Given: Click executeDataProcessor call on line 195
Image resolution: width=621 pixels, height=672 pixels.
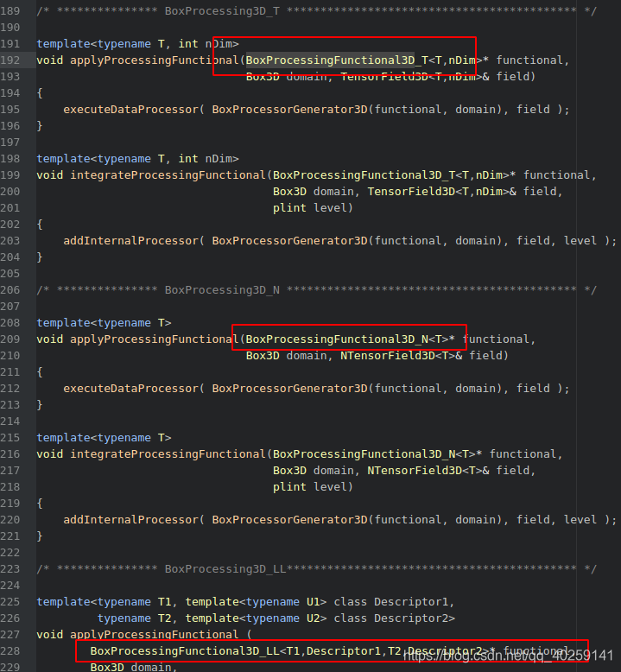Looking at the screenshot, I should pos(130,110).
